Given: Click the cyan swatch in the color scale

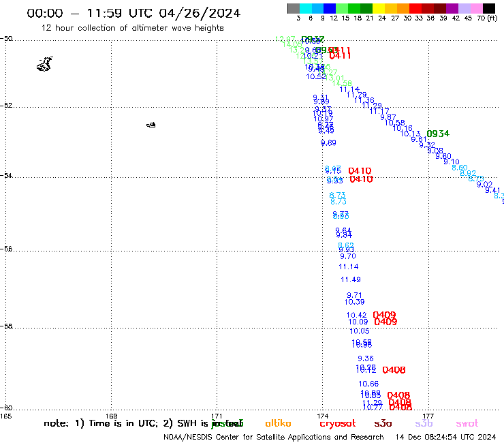Looking at the screenshot, I should tap(306, 8).
